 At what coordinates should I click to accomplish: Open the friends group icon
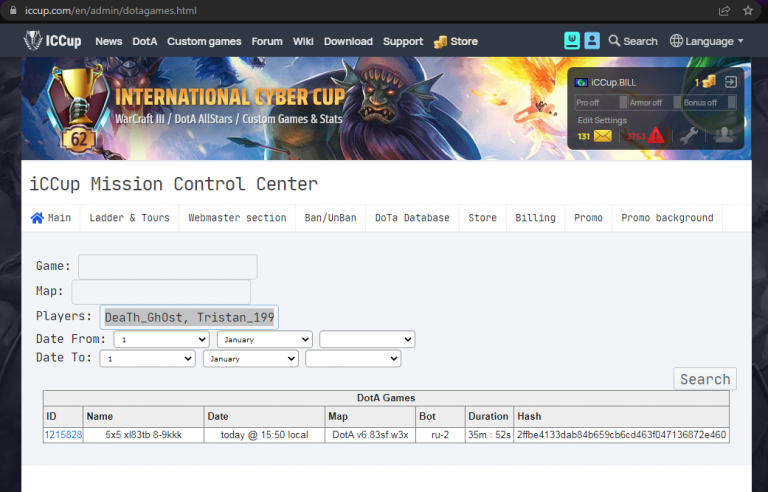(724, 135)
